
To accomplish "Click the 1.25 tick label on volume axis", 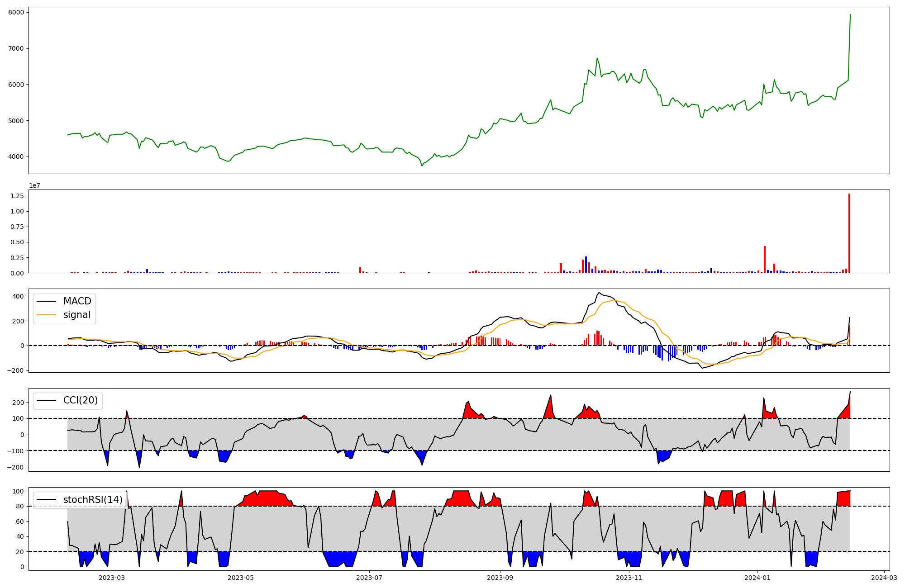I will click(x=17, y=196).
